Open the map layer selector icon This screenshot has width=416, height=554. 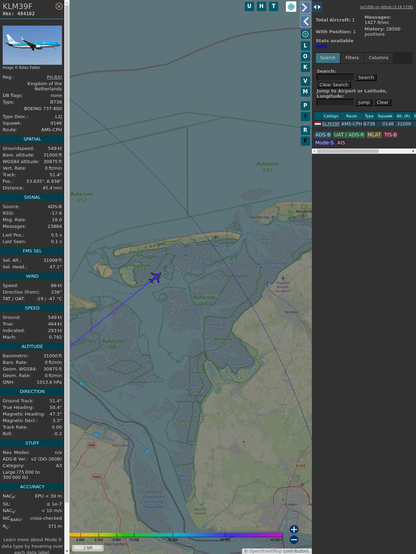291,6
